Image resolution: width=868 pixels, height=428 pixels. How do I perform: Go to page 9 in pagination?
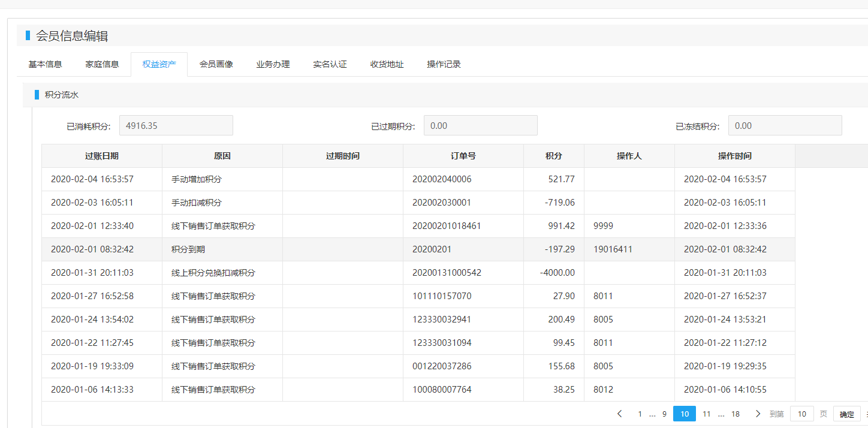(664, 414)
